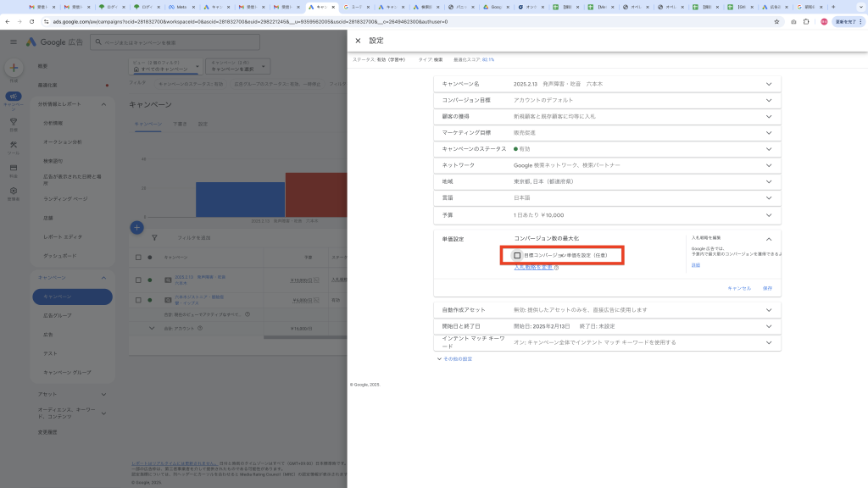The width and height of the screenshot is (868, 488).
Task: Expand the キャンペーン名 settings row
Action: tap(769, 84)
